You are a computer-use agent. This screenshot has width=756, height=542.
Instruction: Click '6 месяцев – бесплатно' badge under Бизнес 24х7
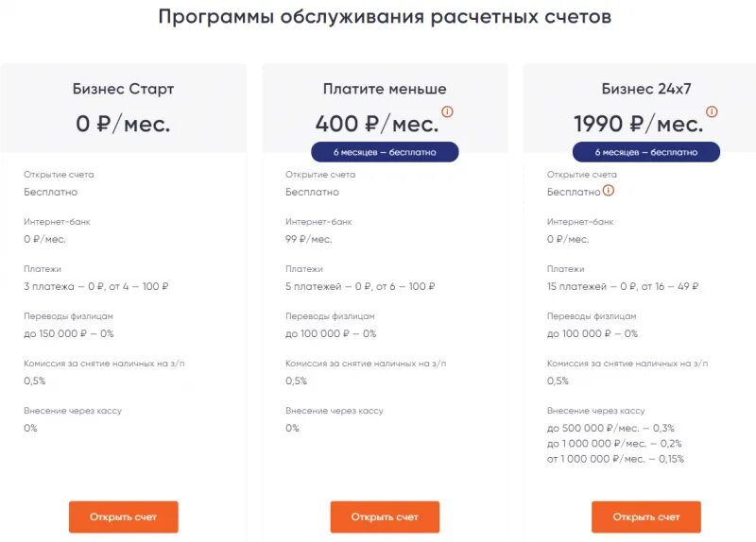[646, 152]
